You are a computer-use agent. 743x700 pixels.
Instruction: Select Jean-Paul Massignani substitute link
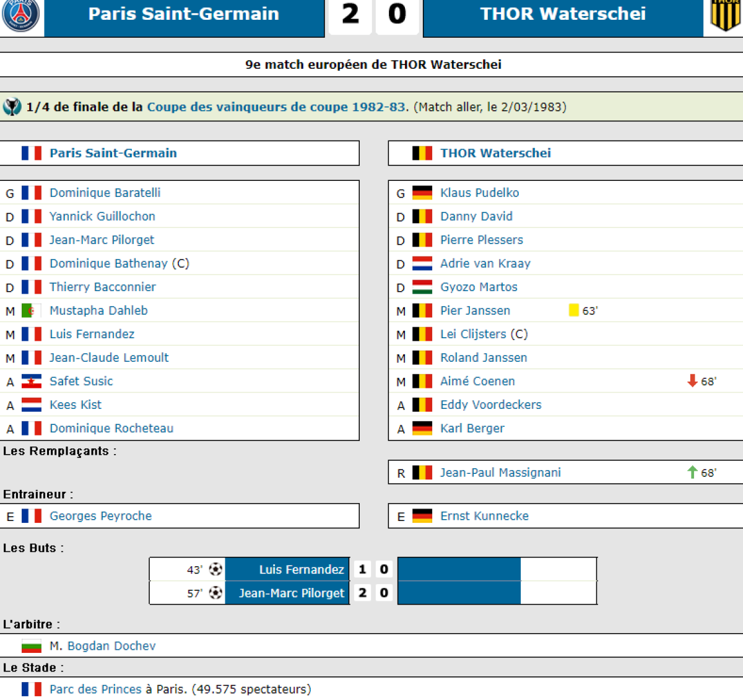pos(500,473)
